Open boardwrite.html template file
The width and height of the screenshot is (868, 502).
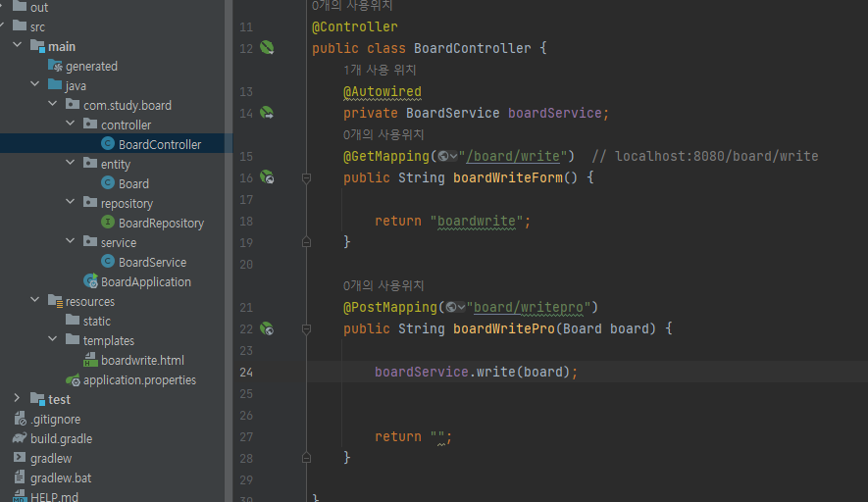[142, 360]
